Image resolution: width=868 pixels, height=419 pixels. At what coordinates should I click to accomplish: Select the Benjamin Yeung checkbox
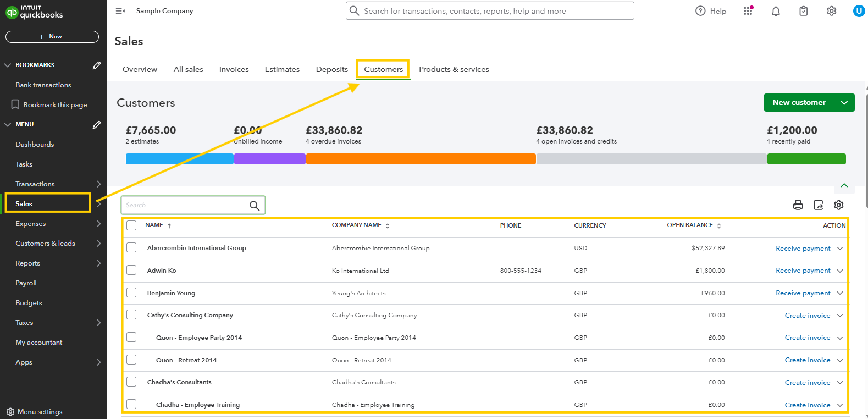click(x=131, y=293)
